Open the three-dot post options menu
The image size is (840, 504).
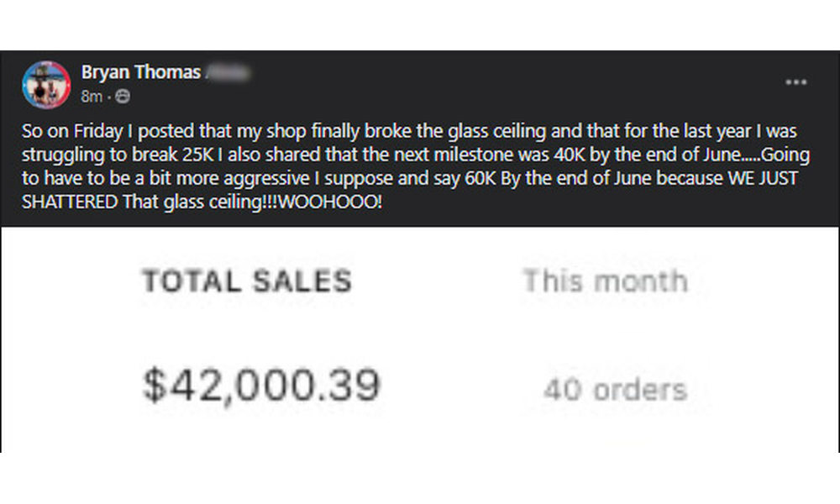[x=795, y=82]
